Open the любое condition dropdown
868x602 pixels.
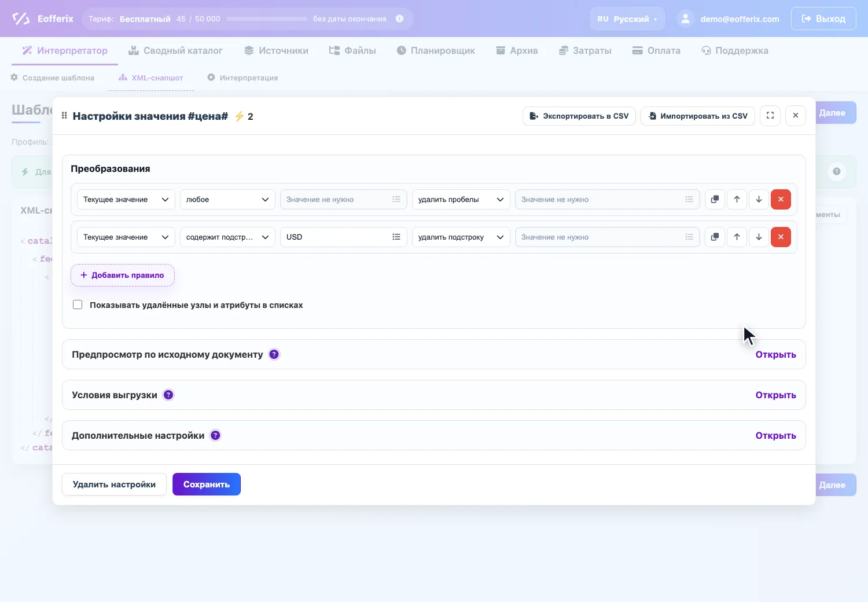point(227,199)
